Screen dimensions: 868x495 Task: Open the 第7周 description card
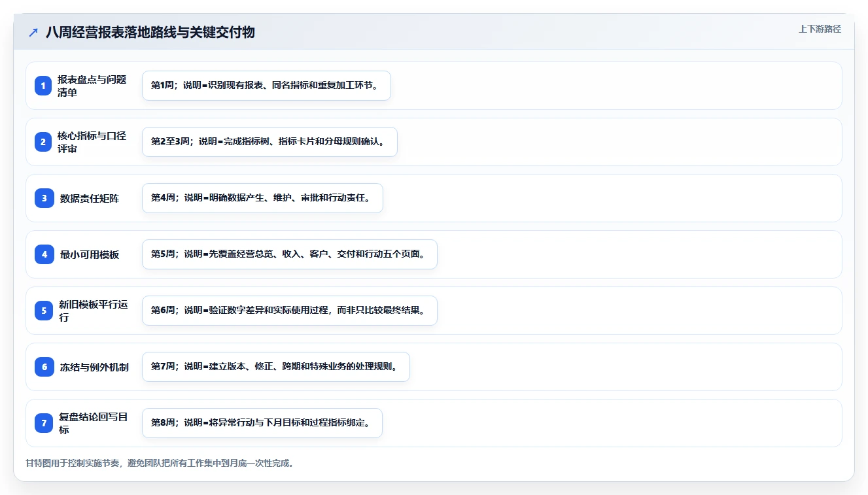click(x=275, y=367)
